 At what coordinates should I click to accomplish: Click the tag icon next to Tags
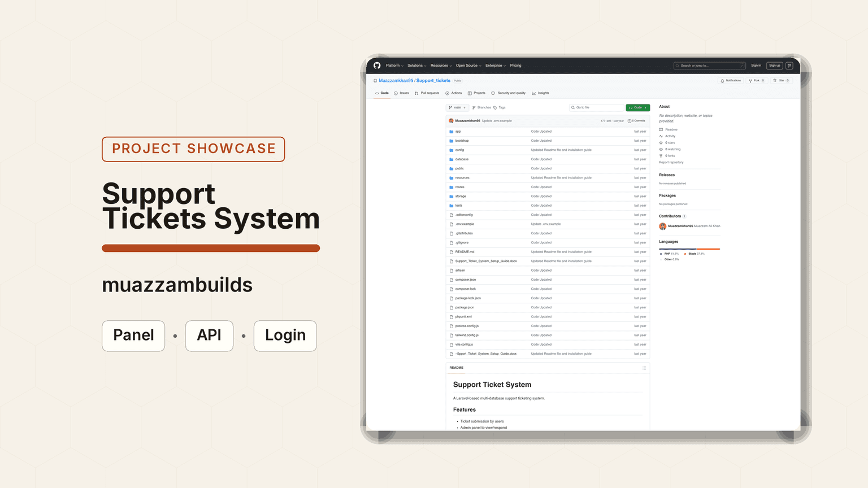point(495,107)
